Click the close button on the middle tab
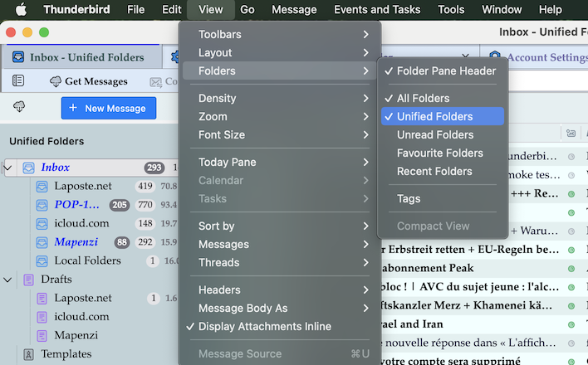 point(465,56)
